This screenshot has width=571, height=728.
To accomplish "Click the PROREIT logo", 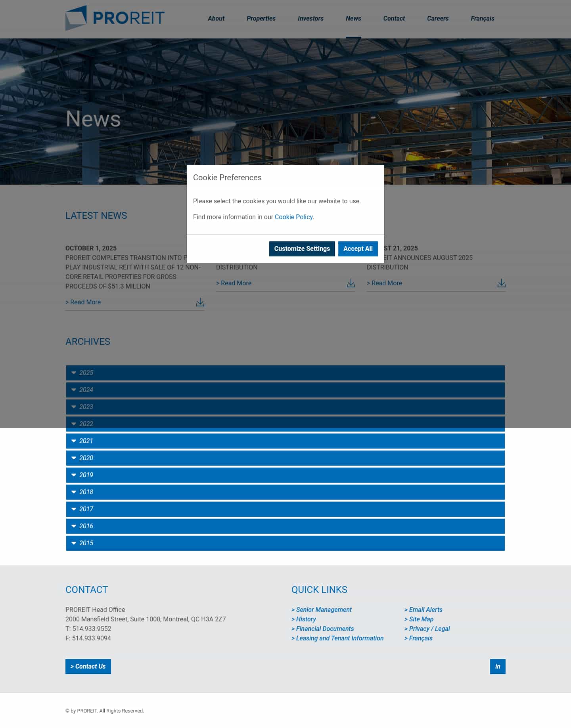I will tap(115, 18).
